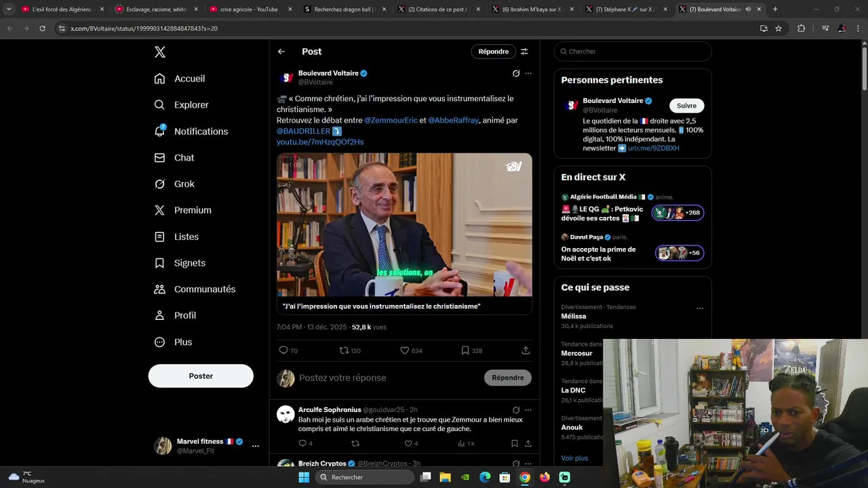Open Listes in sidebar
Screen dimensions: 868x488
(176, 237)
